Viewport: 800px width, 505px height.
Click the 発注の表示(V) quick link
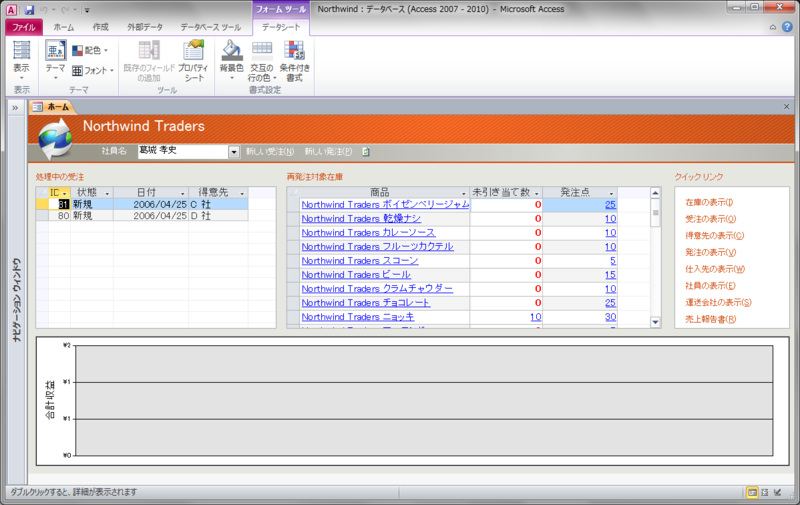(711, 252)
